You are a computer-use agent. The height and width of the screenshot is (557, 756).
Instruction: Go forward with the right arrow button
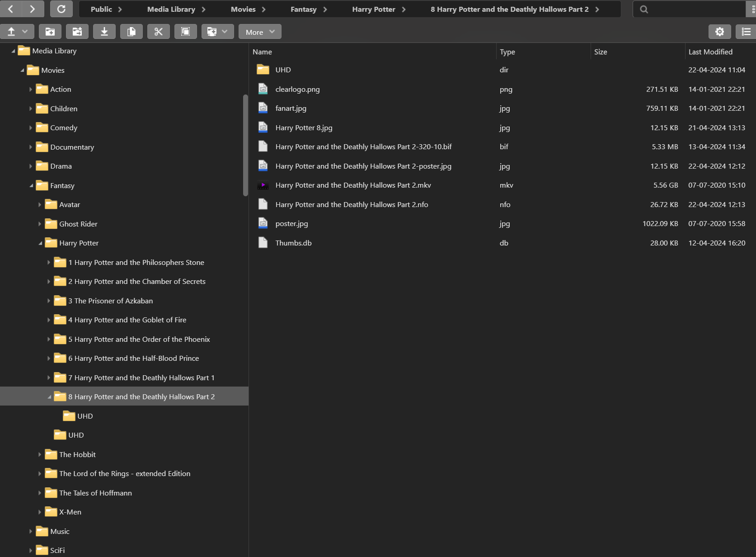pos(33,9)
